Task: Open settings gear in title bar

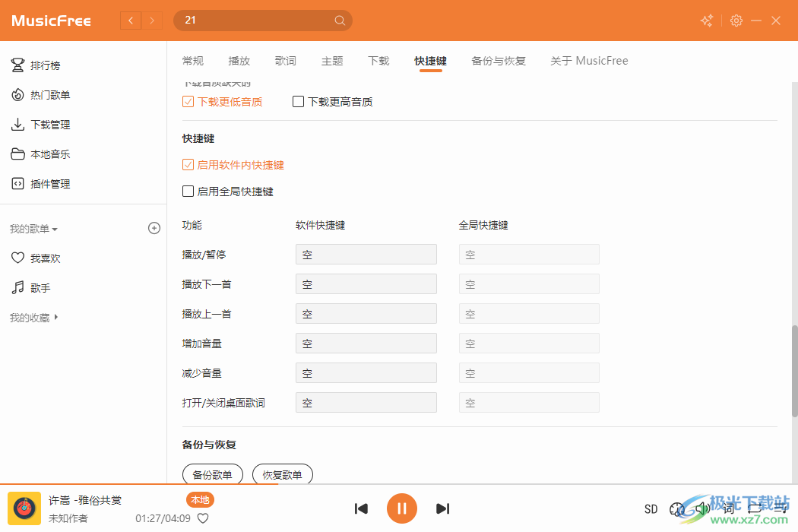Action: 736,21
